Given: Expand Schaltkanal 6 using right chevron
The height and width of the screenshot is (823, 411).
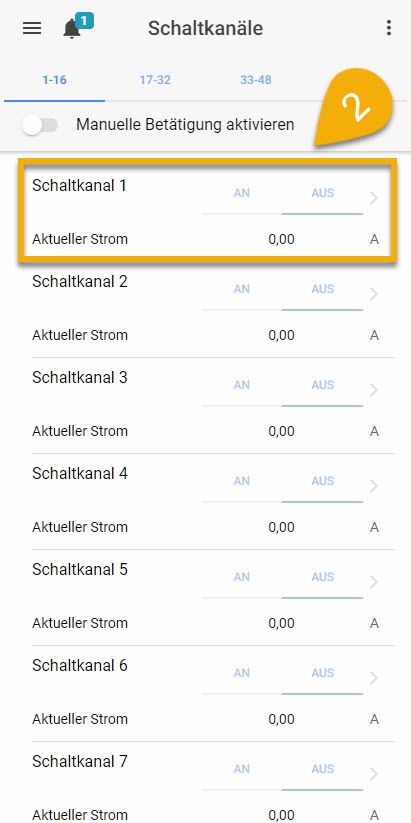Looking at the screenshot, I should 374,678.
